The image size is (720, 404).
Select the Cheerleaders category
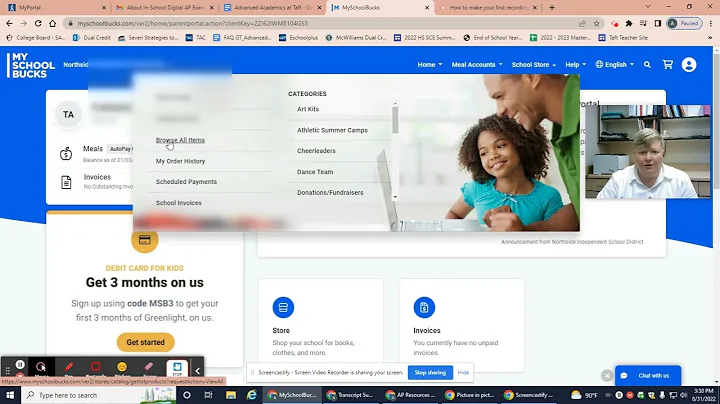pos(316,151)
